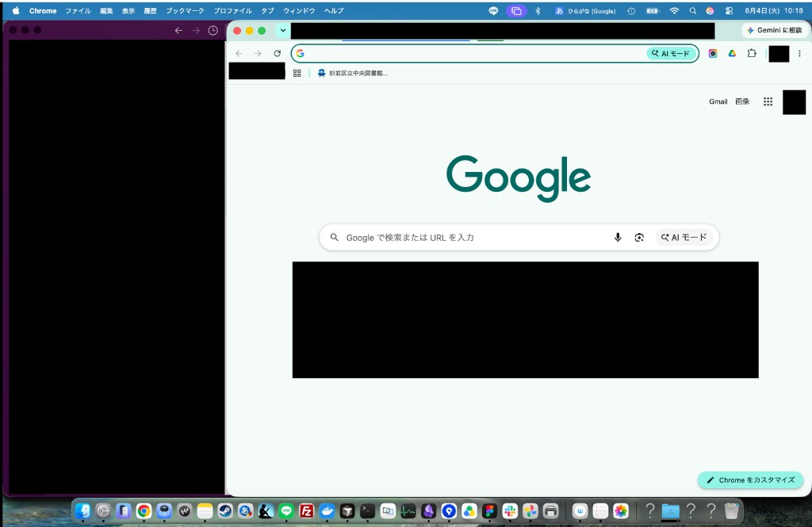Open the ファイル menu
The height and width of the screenshot is (527, 812).
(x=78, y=10)
